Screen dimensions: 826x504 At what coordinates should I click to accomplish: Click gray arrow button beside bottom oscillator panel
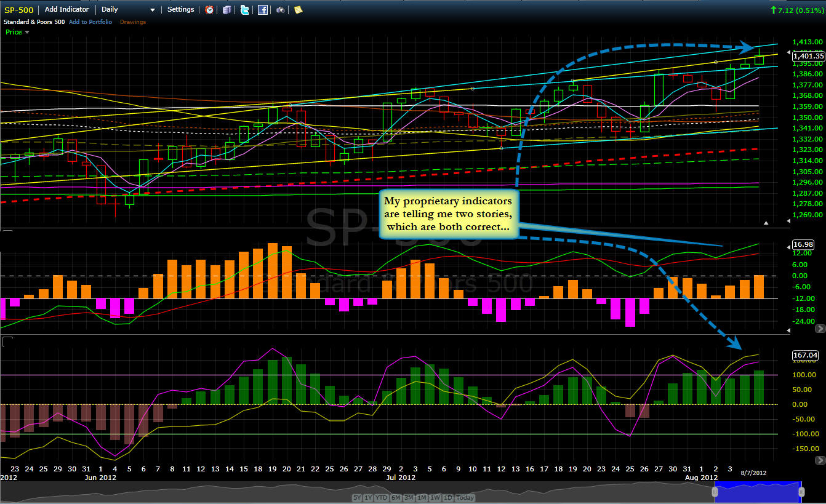click(x=819, y=460)
